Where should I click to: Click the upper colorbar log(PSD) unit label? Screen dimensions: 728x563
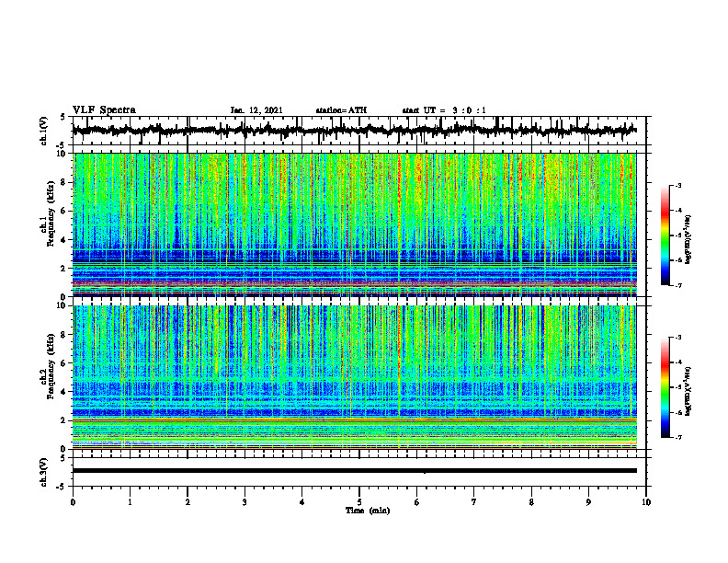click(688, 240)
